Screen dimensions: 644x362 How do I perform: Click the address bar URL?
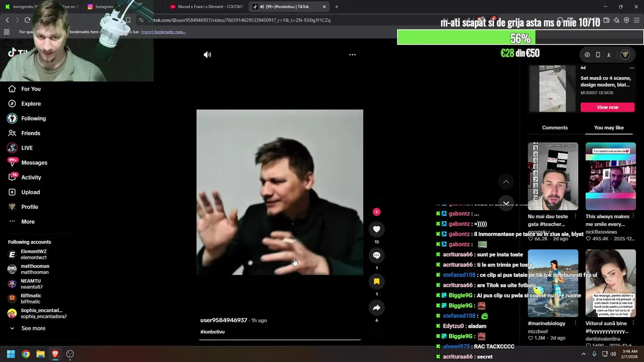pos(242,20)
